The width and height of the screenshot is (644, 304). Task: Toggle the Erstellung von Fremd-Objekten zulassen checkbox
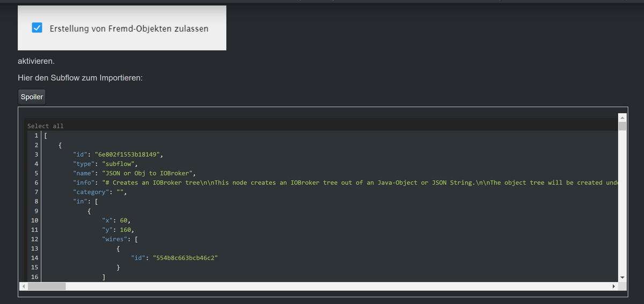coord(37,28)
